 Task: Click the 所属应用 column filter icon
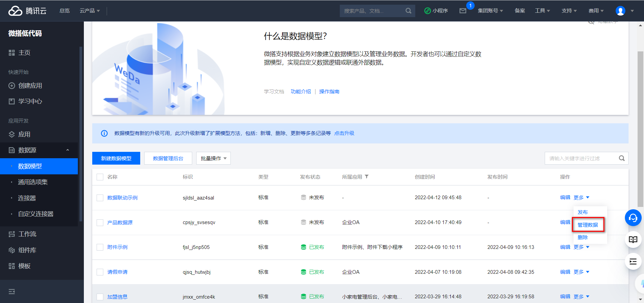(x=367, y=177)
